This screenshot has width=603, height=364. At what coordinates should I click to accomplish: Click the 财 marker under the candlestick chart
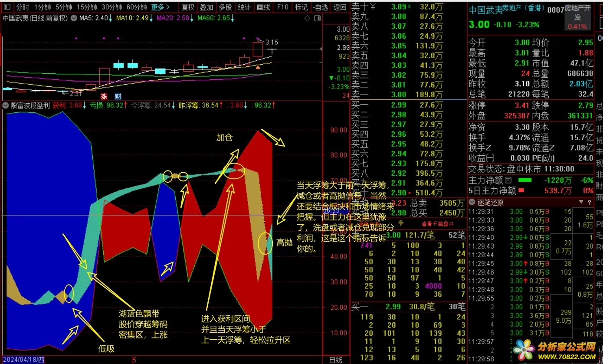tap(118, 96)
